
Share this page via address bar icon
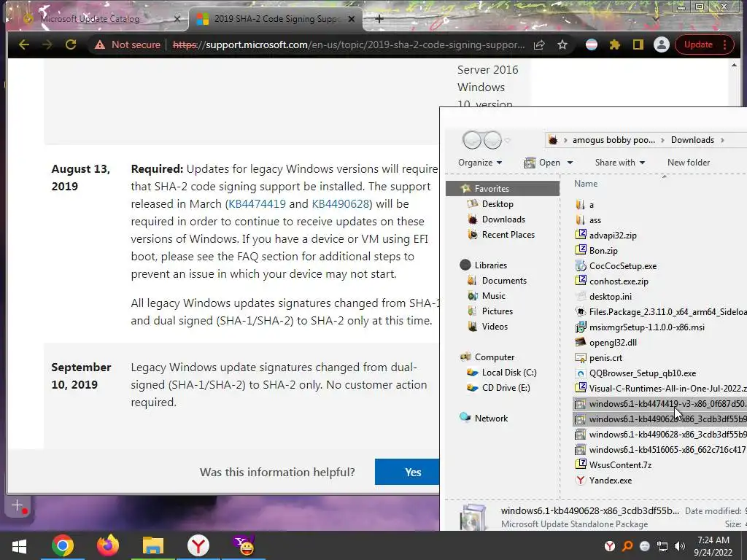tap(539, 44)
